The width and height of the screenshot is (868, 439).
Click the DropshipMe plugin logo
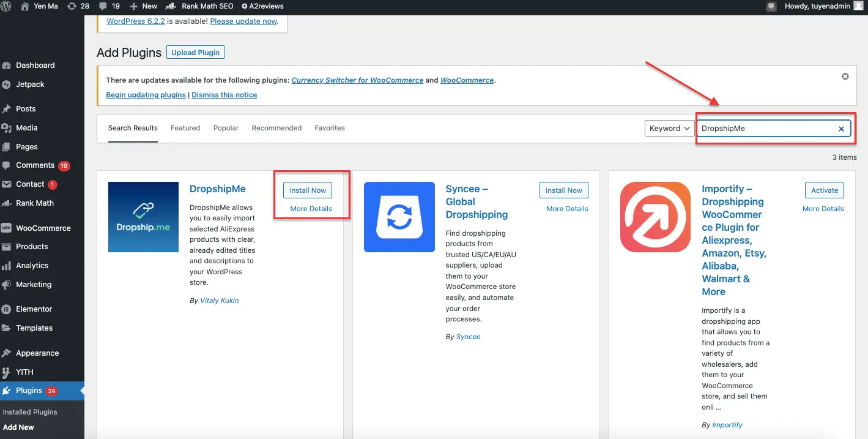coord(143,217)
